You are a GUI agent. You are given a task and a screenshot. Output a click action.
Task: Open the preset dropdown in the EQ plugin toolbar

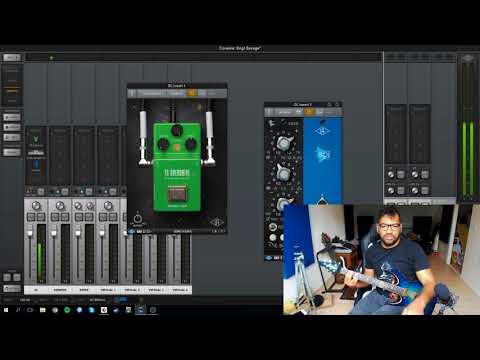(x=284, y=112)
